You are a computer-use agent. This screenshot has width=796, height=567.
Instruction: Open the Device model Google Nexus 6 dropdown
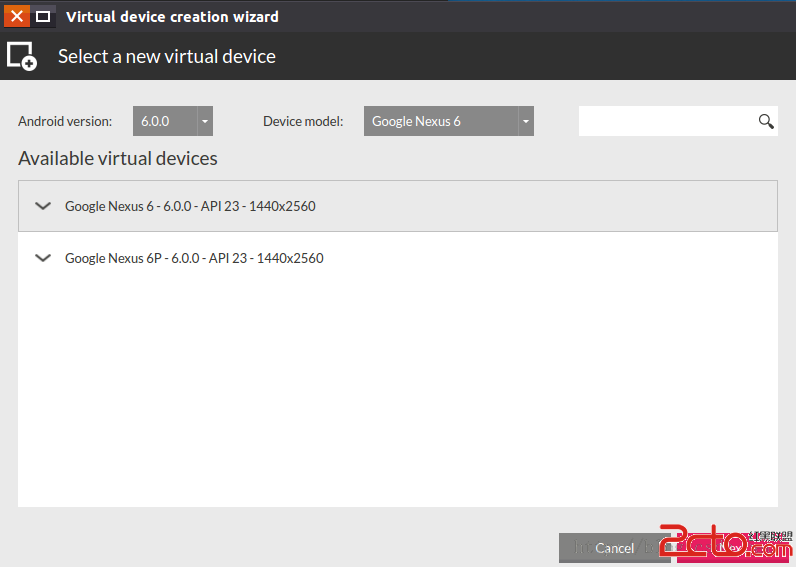449,121
